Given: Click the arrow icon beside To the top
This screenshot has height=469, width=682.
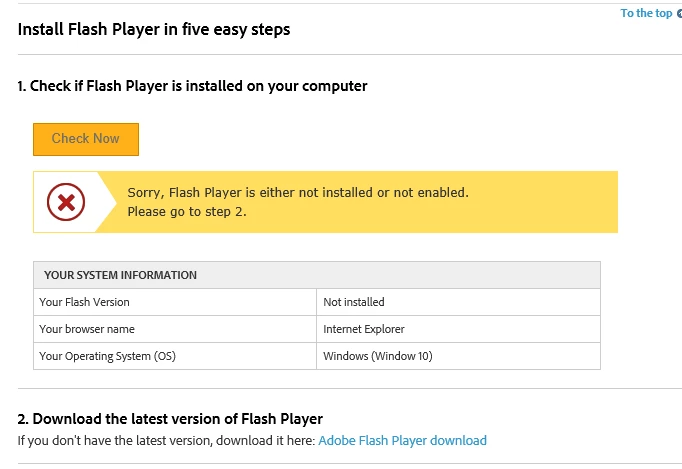Looking at the screenshot, I should pos(679,13).
